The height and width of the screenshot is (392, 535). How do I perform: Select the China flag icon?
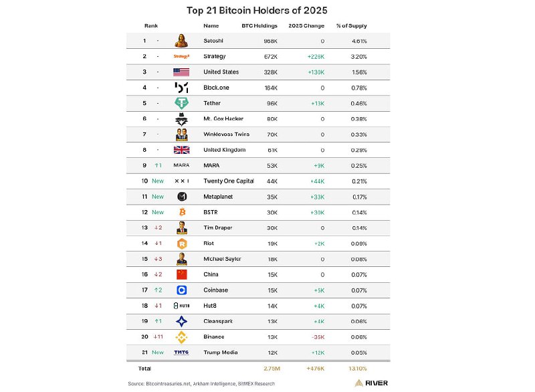click(x=181, y=274)
